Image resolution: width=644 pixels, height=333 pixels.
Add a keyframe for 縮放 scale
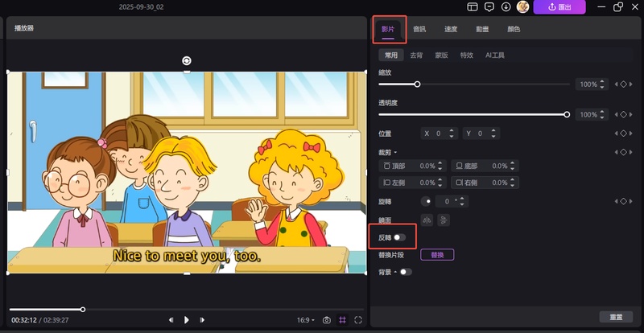[x=623, y=84]
